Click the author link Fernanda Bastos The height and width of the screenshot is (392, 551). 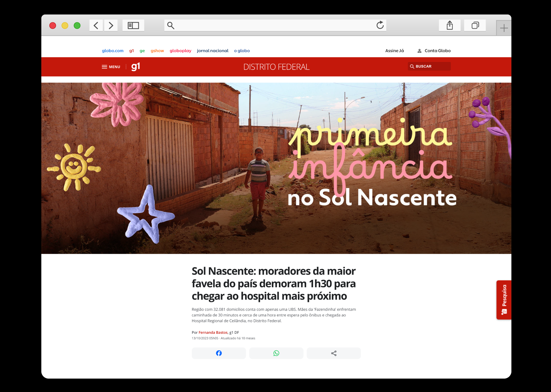tap(213, 332)
